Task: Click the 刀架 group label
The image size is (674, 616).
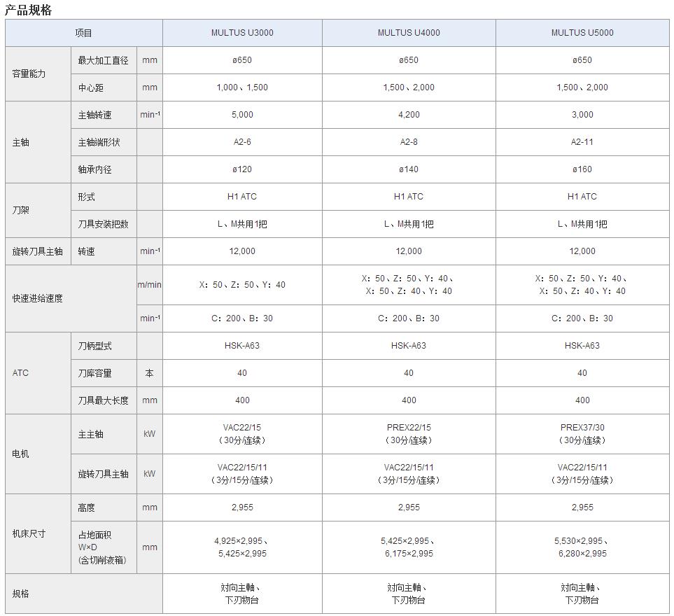Action: point(20,210)
